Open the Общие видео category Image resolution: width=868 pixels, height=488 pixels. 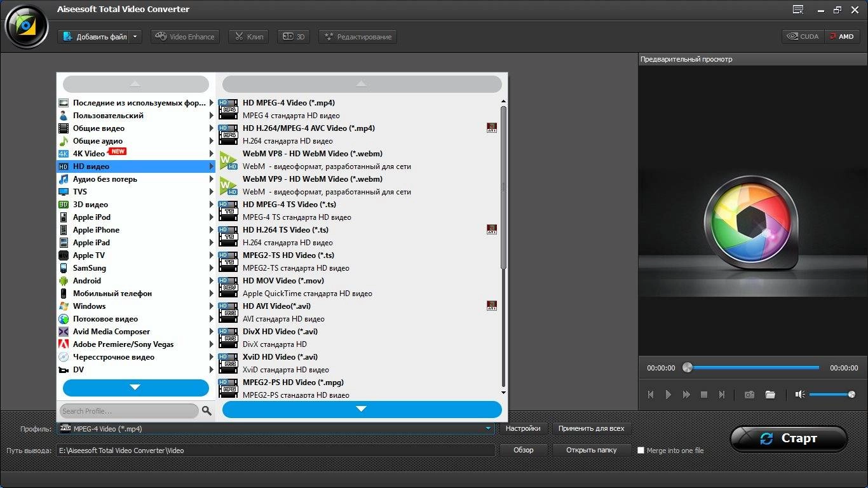point(136,128)
